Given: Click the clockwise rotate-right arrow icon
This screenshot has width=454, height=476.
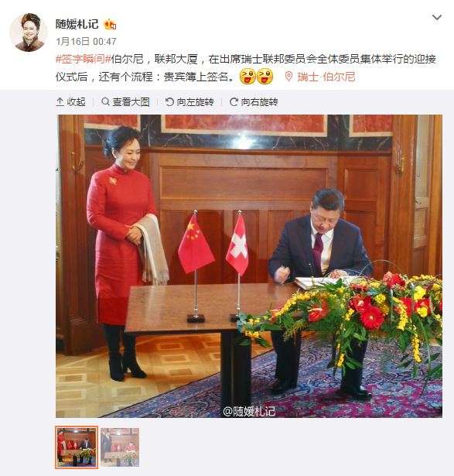Looking at the screenshot, I should click(234, 101).
